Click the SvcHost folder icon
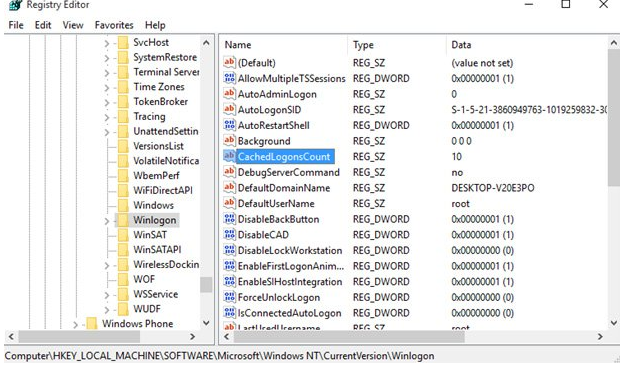The width and height of the screenshot is (621, 366). (123, 42)
